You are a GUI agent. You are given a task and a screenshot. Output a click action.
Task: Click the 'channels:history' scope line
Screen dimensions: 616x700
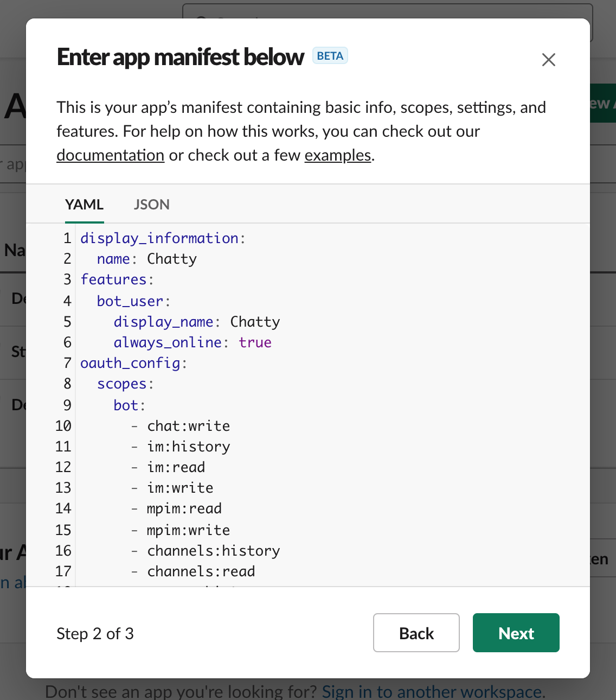click(x=206, y=551)
